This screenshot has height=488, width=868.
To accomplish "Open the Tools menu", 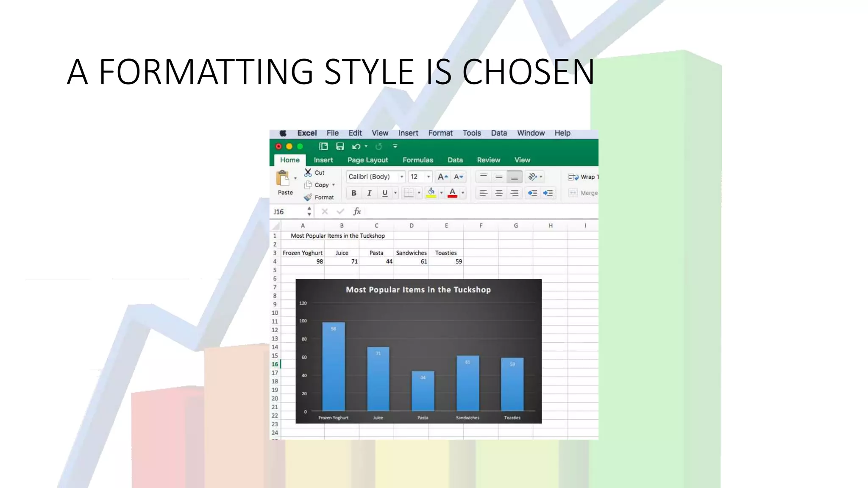I will (x=472, y=133).
